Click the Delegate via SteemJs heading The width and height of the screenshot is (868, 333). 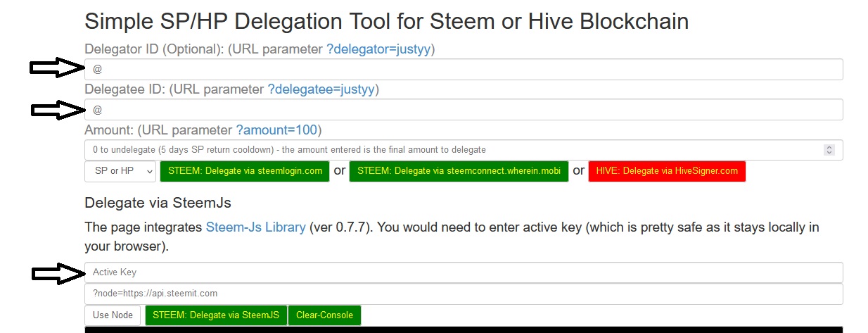(x=158, y=203)
